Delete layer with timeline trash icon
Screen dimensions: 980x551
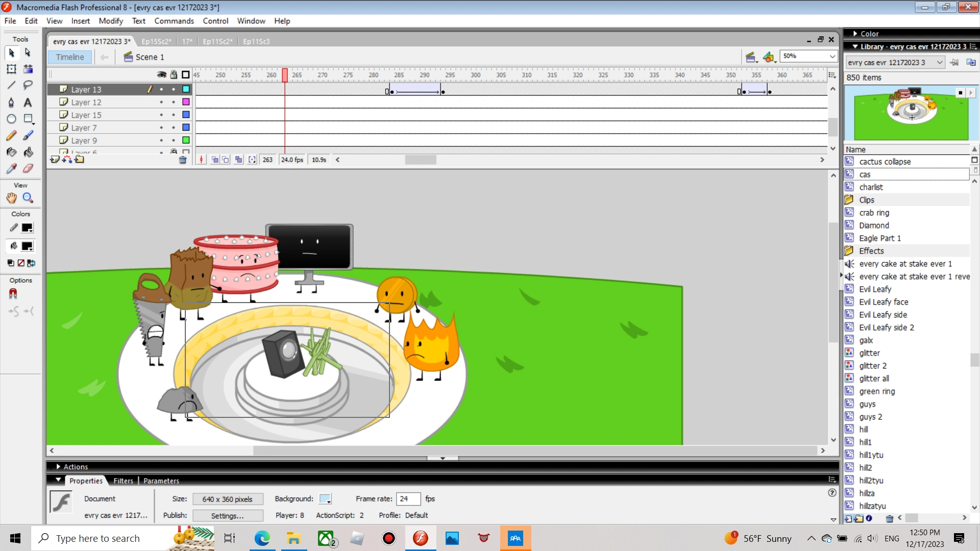183,160
